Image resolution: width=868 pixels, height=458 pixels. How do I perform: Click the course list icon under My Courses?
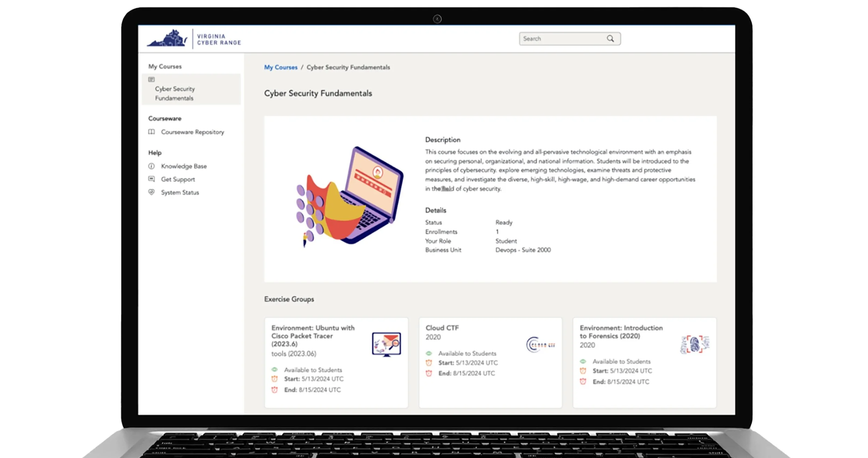(151, 80)
